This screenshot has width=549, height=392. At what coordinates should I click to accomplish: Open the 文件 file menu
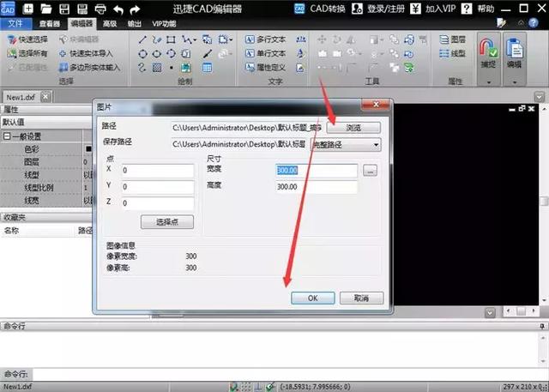click(15, 23)
